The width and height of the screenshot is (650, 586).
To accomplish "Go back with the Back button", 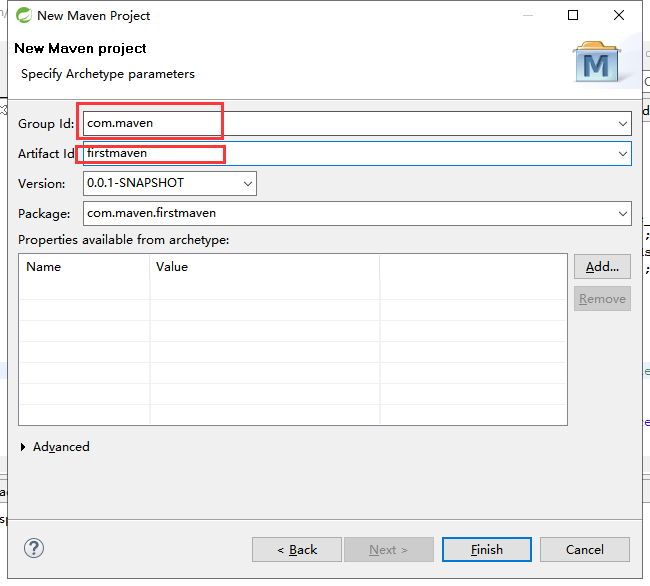I will (x=297, y=550).
